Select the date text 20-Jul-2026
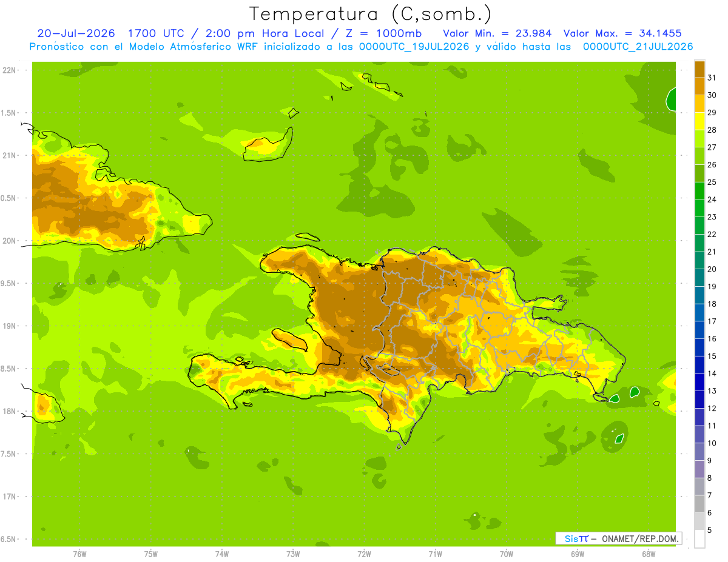This screenshot has height=562, width=728. tap(76, 33)
